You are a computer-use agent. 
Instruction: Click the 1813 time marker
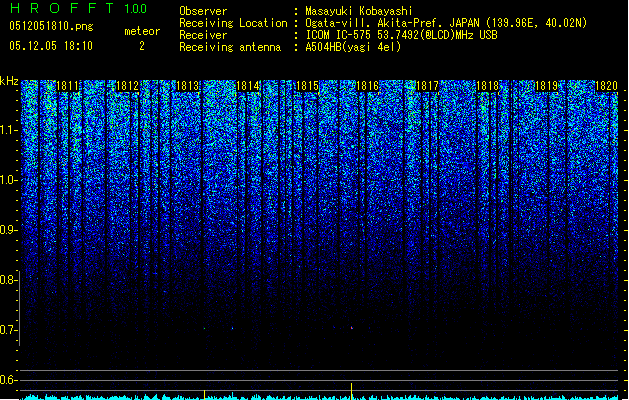pos(188,86)
